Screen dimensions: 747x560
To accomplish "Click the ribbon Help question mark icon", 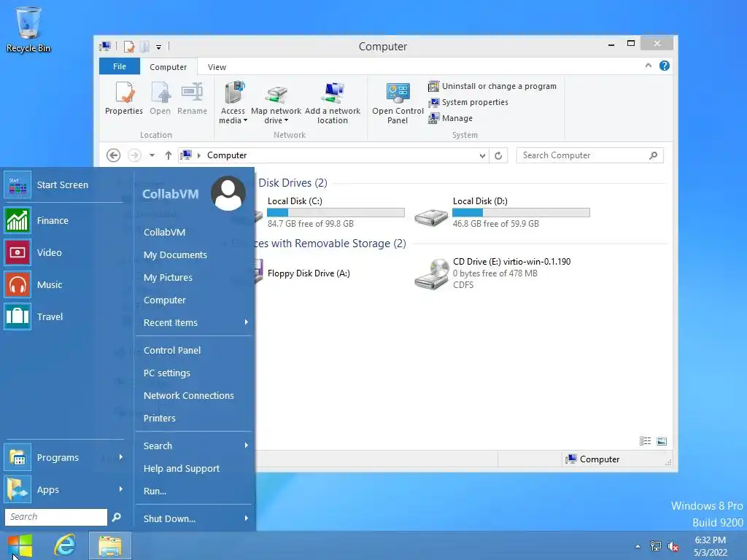I will [664, 66].
